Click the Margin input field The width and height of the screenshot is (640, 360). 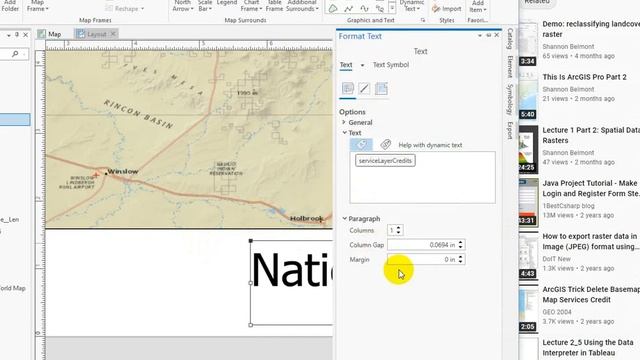422,260
